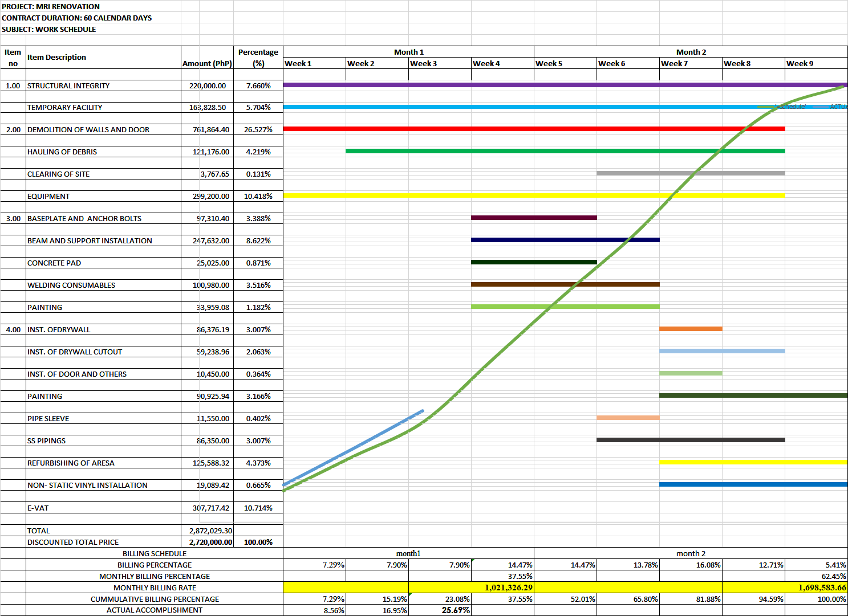
Task: Select the red Demolition of Walls bar
Action: 534,129
